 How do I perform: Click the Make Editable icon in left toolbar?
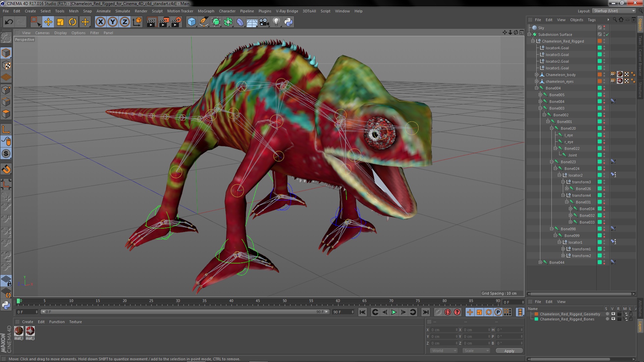pos(6,38)
